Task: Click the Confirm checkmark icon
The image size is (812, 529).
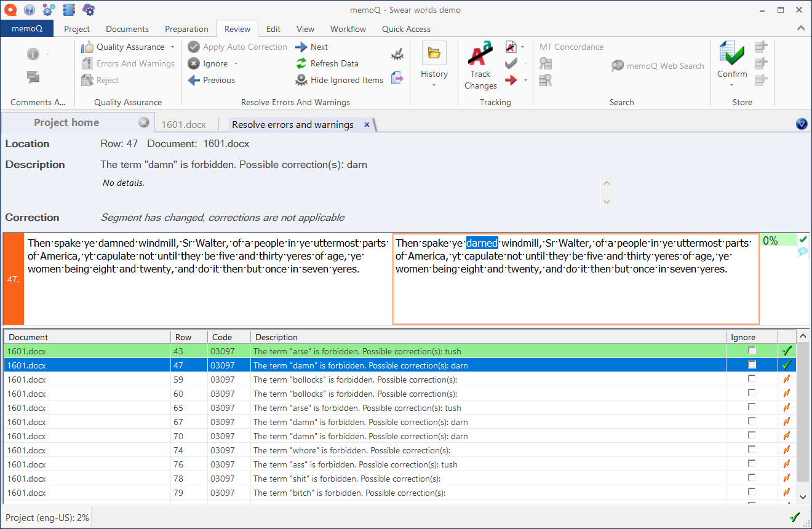Action: 731,53
